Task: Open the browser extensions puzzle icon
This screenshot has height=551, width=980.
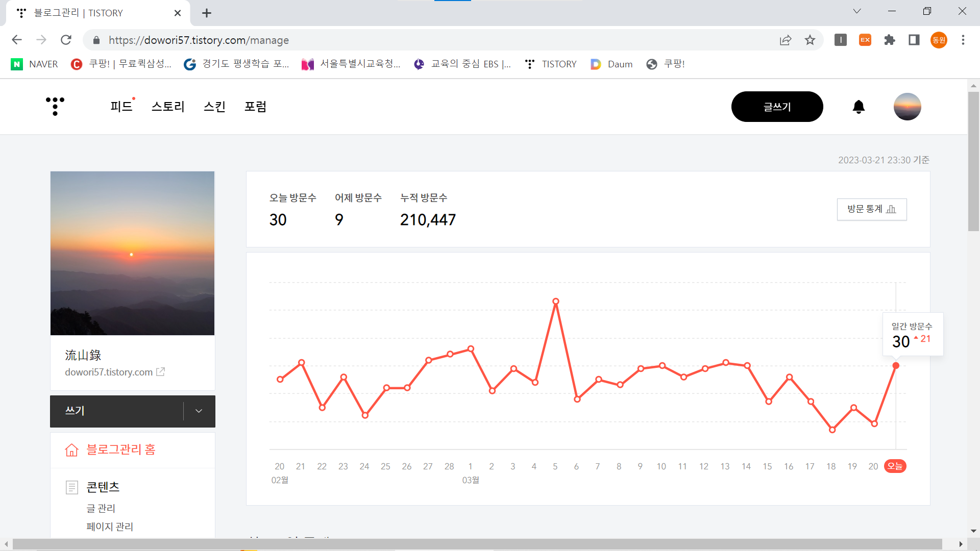Action: point(890,40)
